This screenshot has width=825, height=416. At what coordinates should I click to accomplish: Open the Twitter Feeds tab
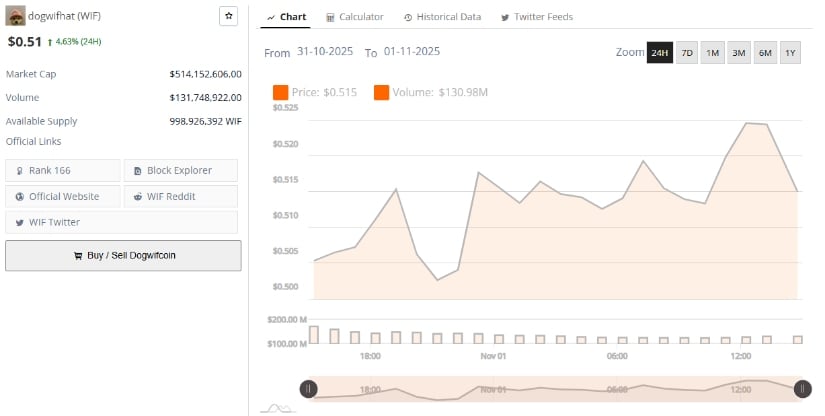(x=536, y=17)
